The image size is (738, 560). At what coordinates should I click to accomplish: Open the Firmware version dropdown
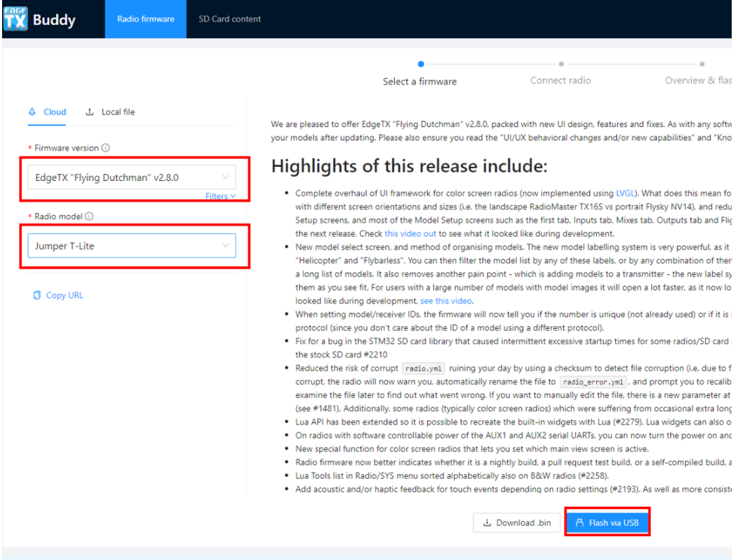[x=132, y=177]
